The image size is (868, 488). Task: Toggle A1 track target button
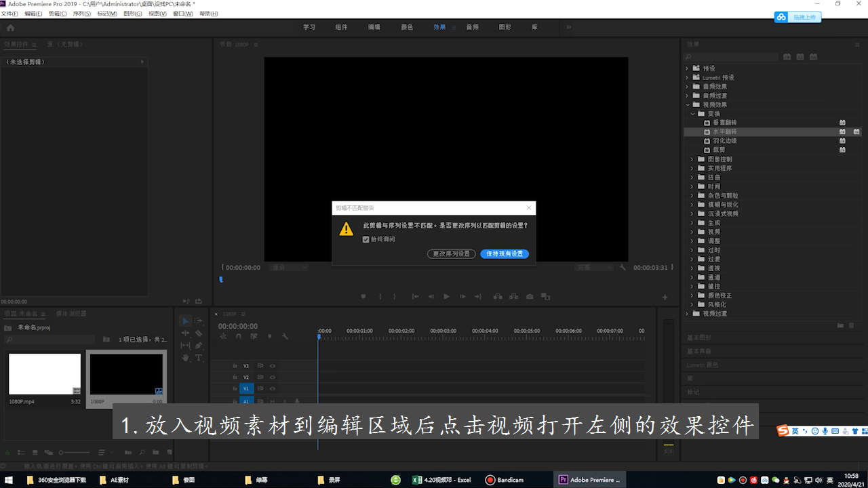point(246,401)
